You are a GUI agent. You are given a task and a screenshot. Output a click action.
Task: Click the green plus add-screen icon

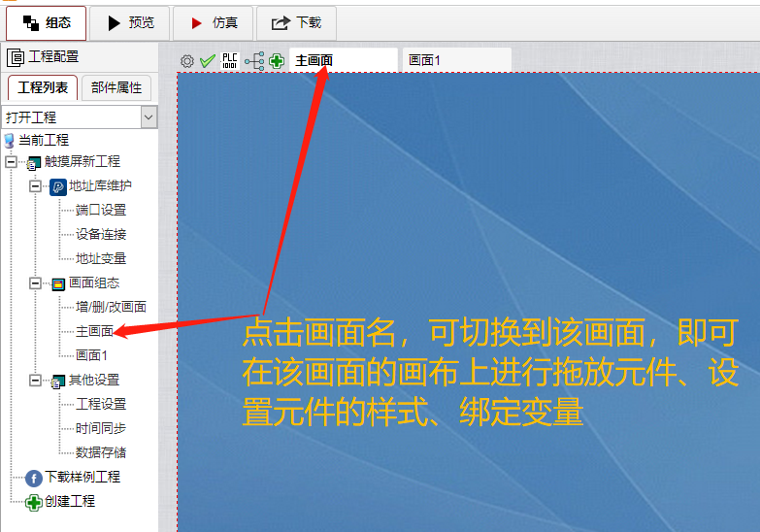277,61
